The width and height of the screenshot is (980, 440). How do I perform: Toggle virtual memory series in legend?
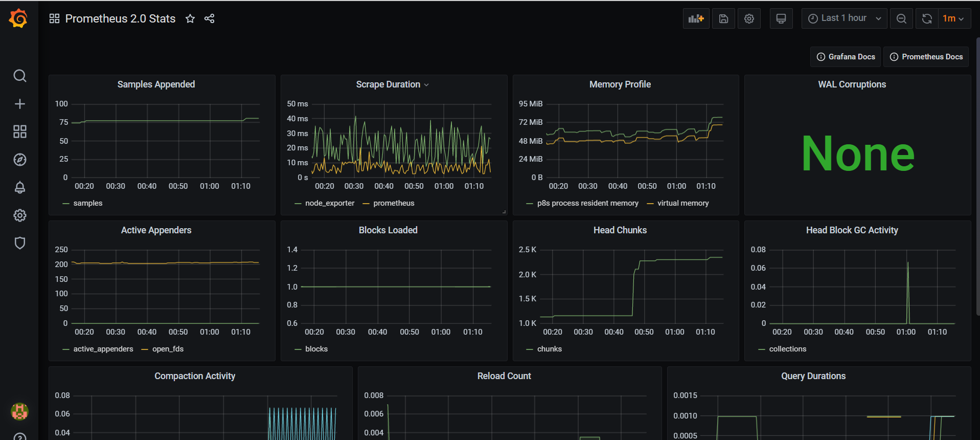pyautogui.click(x=682, y=203)
